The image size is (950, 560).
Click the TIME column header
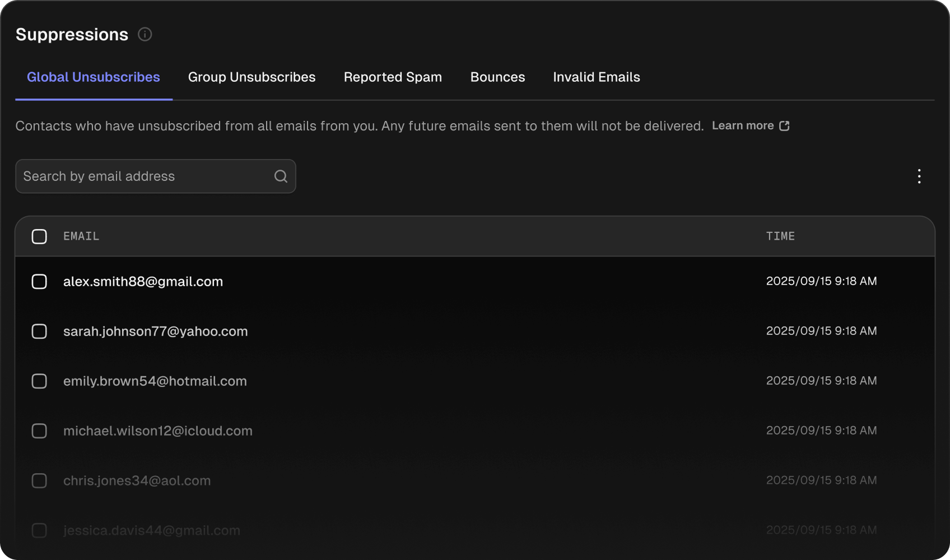point(780,236)
